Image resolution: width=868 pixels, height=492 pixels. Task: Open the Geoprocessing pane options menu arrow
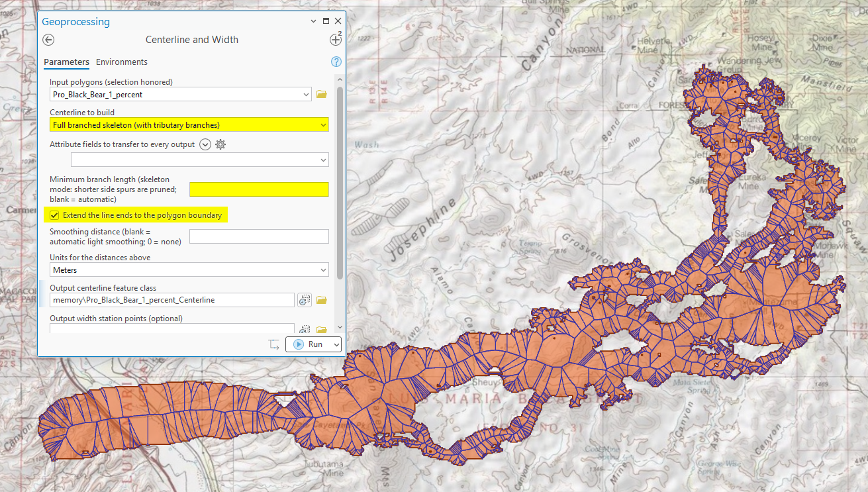click(x=314, y=21)
